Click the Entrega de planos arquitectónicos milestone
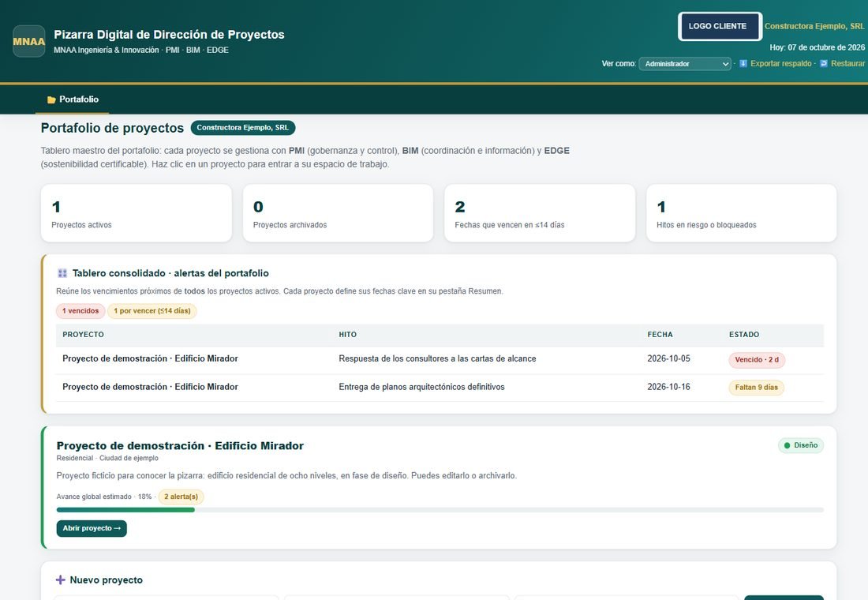Screen dimensions: 868x600 click(422, 388)
